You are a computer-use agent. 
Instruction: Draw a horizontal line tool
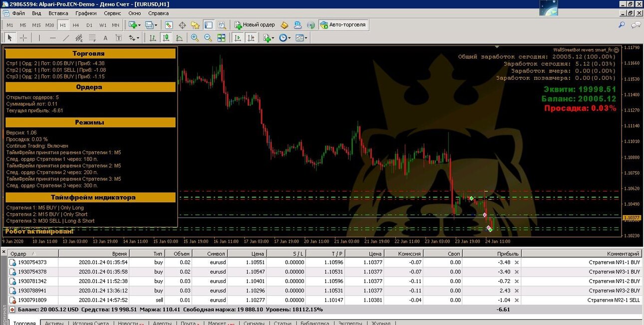tap(53, 37)
